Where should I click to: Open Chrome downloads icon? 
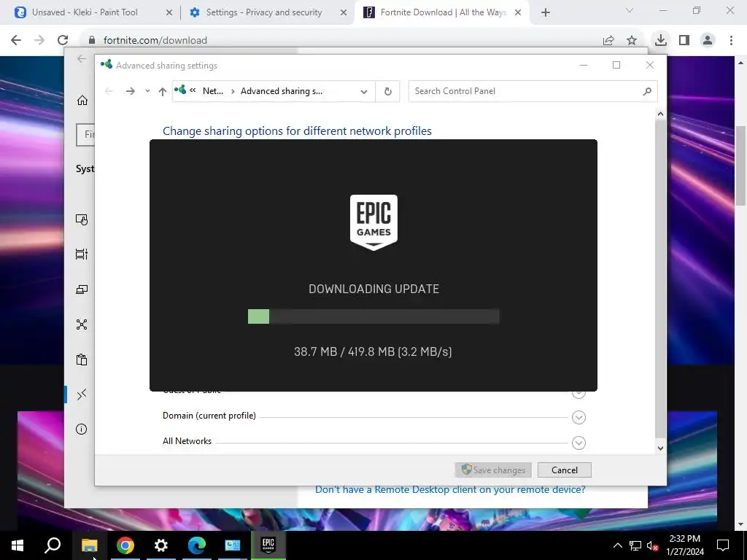pyautogui.click(x=660, y=40)
